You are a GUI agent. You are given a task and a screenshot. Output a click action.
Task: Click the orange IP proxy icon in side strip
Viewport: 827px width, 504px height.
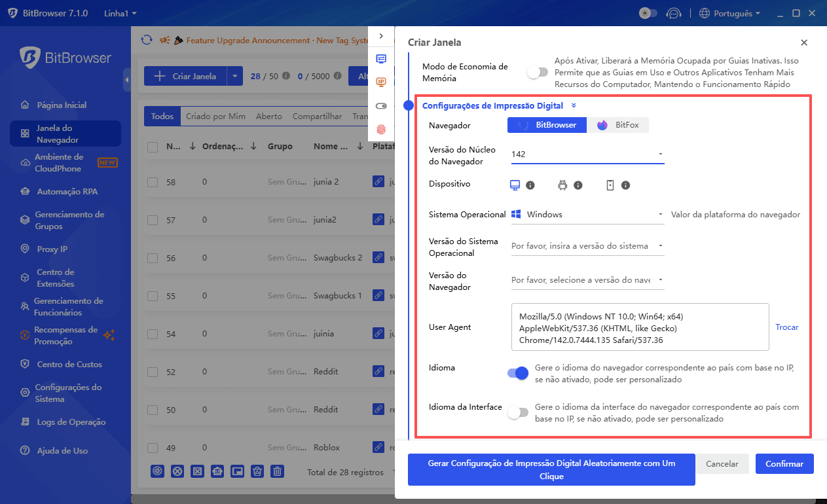click(x=381, y=82)
